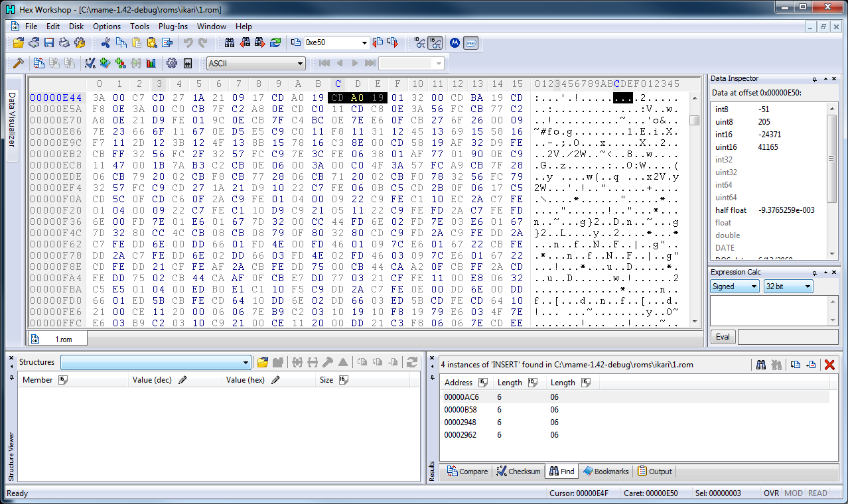Cut selection with the scissors icon
The height and width of the screenshot is (504, 848).
106,42
